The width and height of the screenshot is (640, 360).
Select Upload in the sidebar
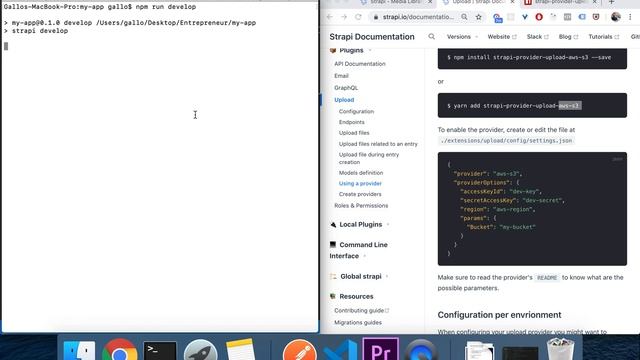click(344, 100)
